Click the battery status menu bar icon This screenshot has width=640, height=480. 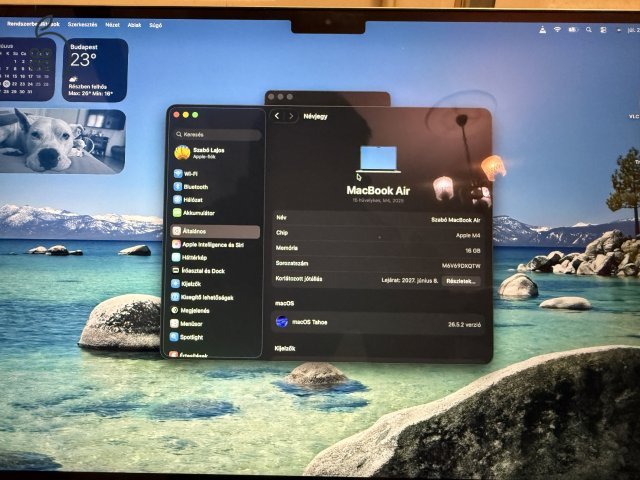click(x=573, y=30)
